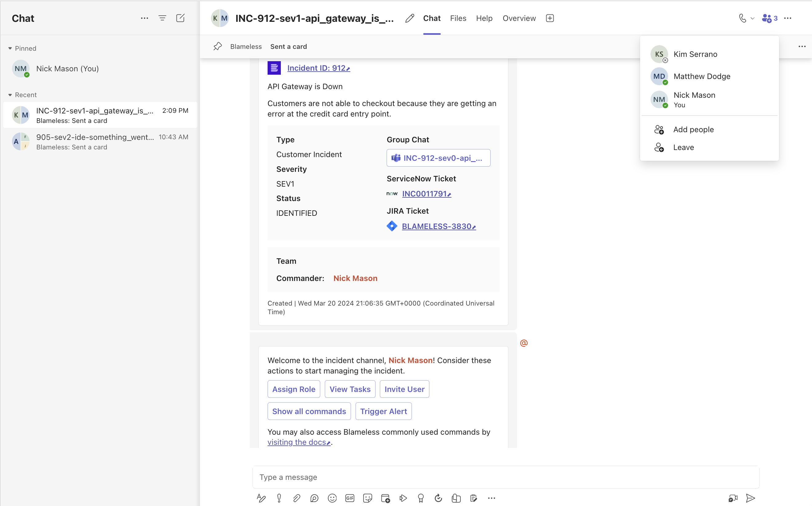Open more compose toolbar apps
The width and height of the screenshot is (812, 506).
(x=492, y=498)
